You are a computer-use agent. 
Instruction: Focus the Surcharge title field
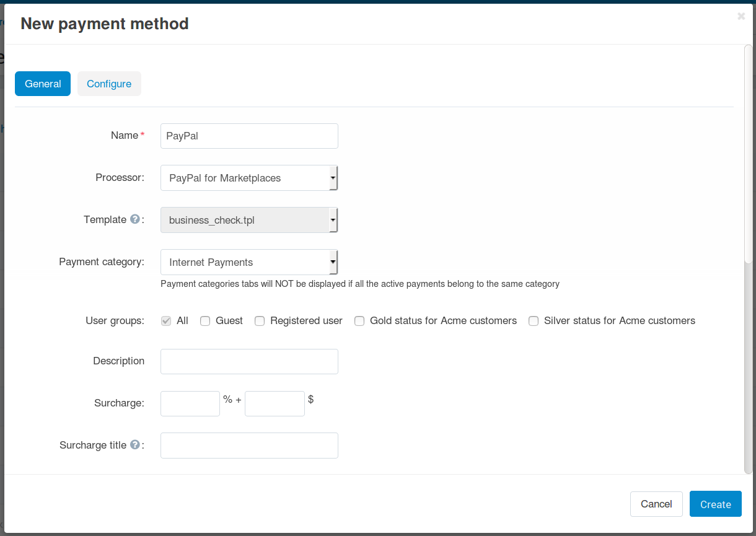(x=249, y=446)
